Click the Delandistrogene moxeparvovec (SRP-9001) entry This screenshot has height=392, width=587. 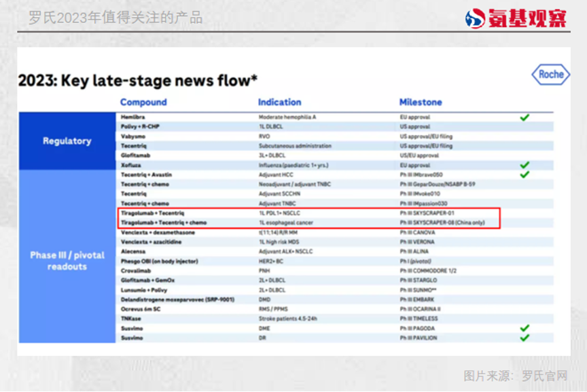(x=168, y=300)
